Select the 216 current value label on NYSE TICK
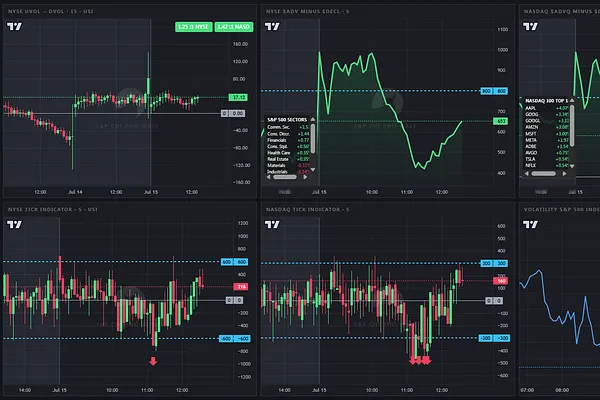 click(241, 287)
